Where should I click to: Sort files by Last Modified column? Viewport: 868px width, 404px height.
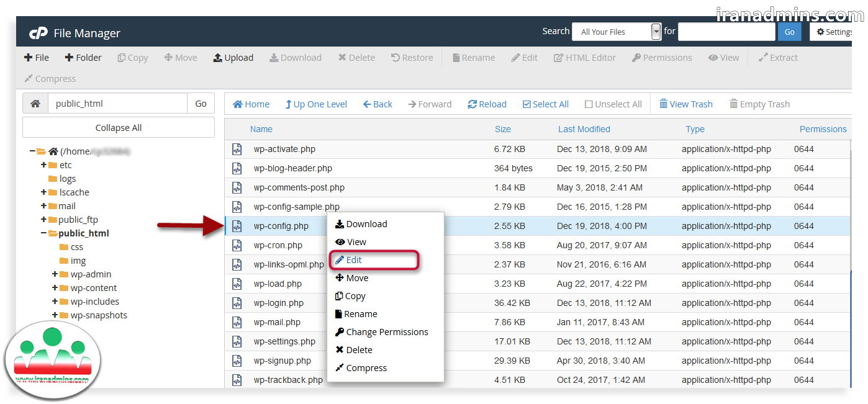[584, 129]
